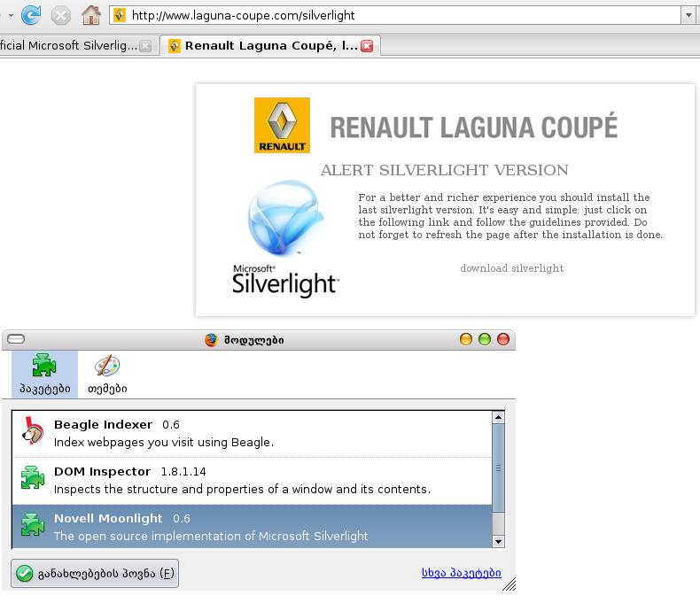The height and width of the screenshot is (603, 700).
Task: Switch to the პაკეტები extensions tab
Action: coord(44,375)
